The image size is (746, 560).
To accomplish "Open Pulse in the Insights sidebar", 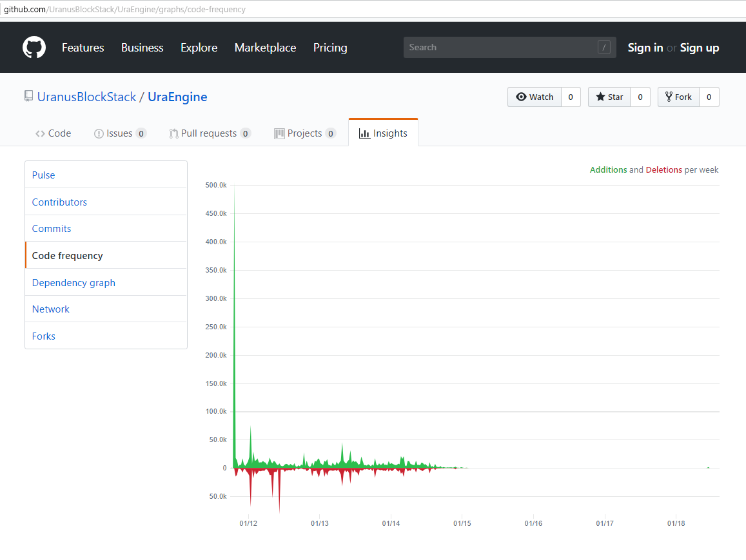I will coord(106,175).
